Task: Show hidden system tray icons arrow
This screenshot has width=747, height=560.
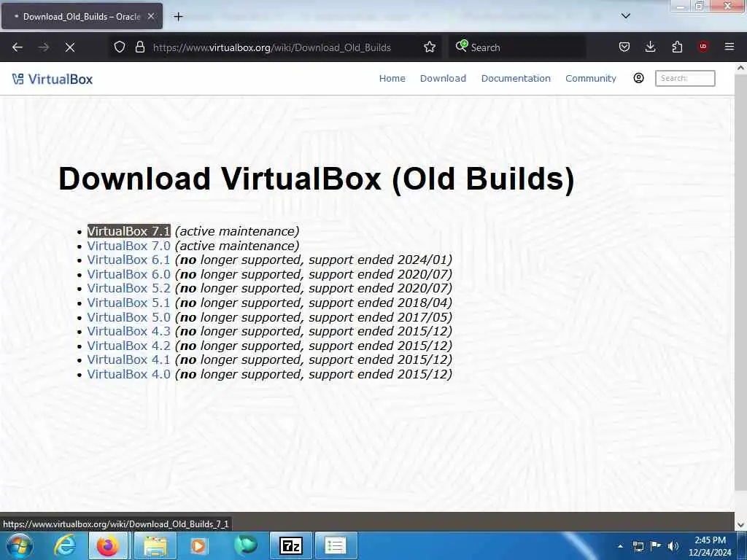Action: point(620,546)
